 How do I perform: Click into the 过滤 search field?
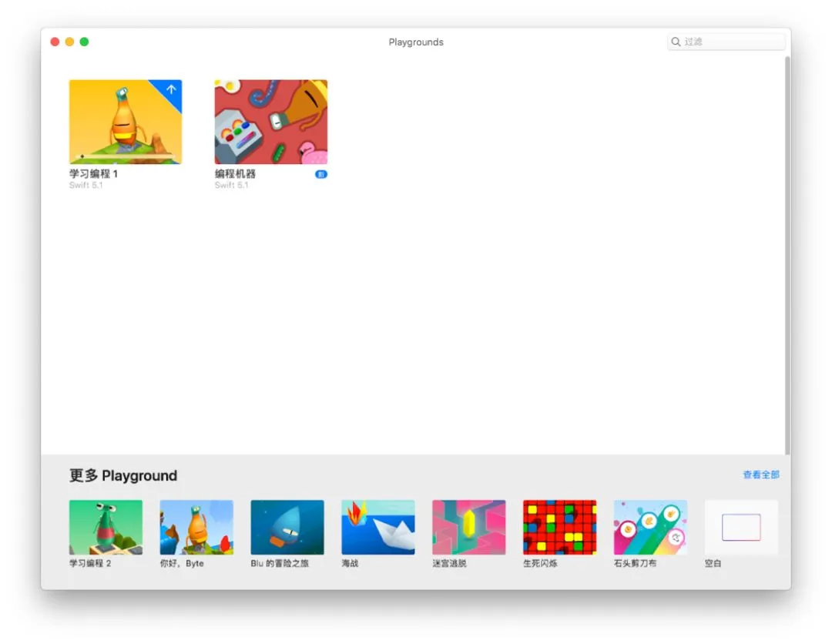(726, 42)
